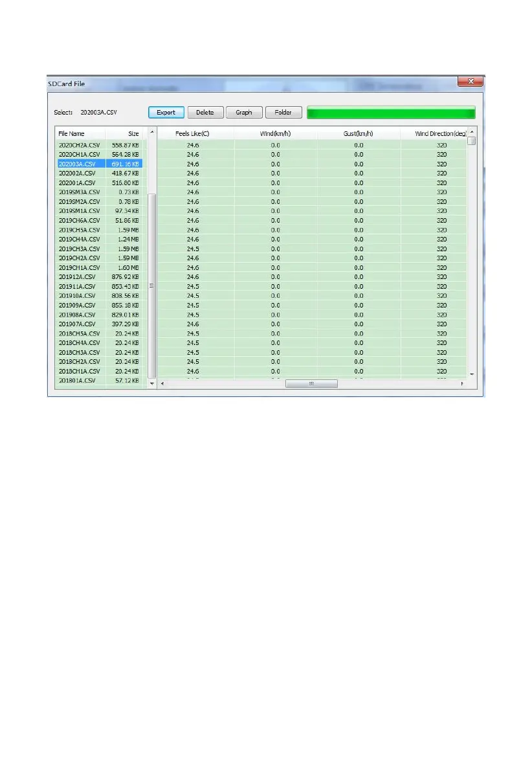The height and width of the screenshot is (771, 532).
Task: Select file 202002A.CSV
Action: tap(77, 173)
